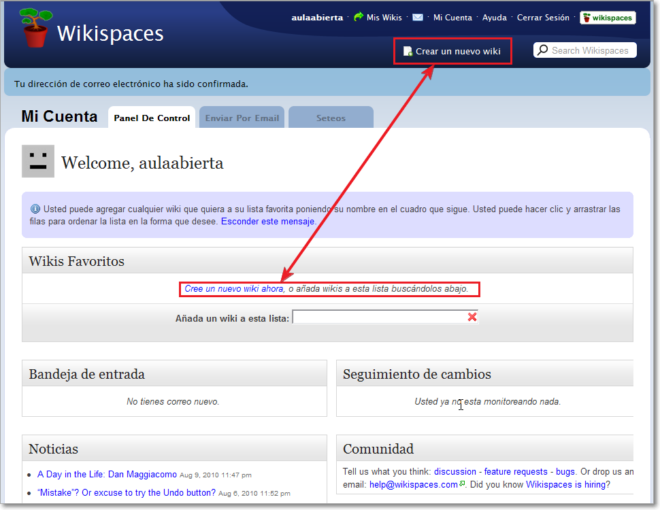Click the Welcome, aulaabierta heading
660x510 pixels.
(142, 163)
